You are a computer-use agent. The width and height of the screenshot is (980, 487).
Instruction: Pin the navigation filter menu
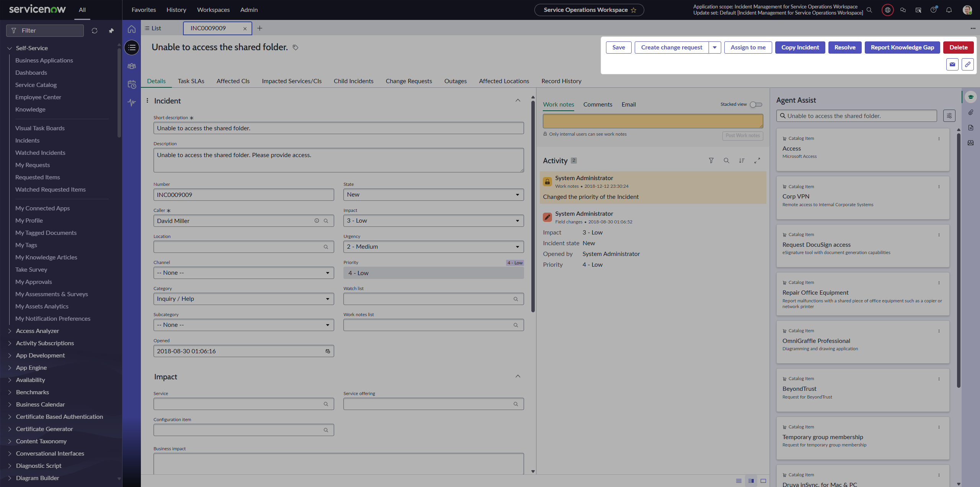[x=111, y=31]
